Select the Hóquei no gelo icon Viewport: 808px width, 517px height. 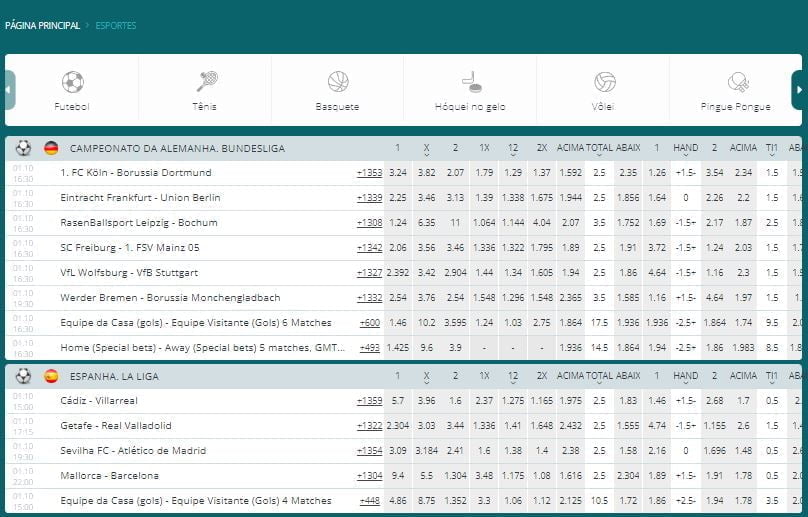470,82
